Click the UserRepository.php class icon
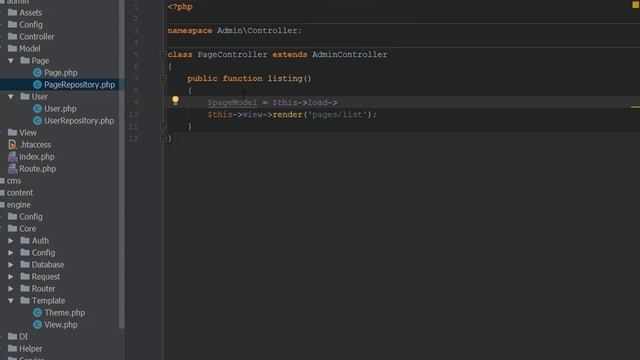 point(38,121)
